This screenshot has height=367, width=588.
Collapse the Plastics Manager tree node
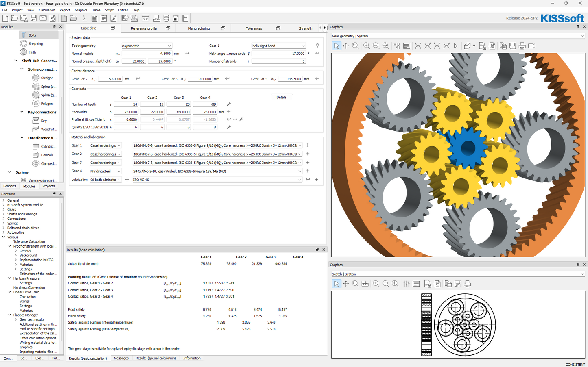10,315
